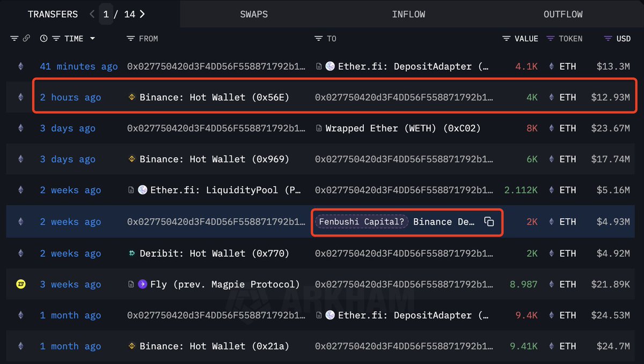Click contract document icon beside Fly
The image size is (644, 364).
(131, 284)
